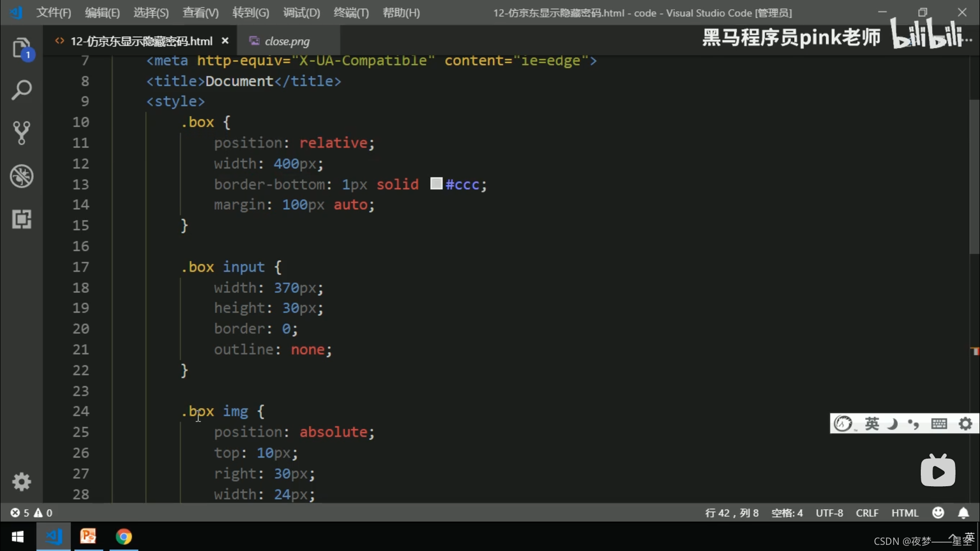
Task: Open the 调试(D) menu
Action: point(302,13)
